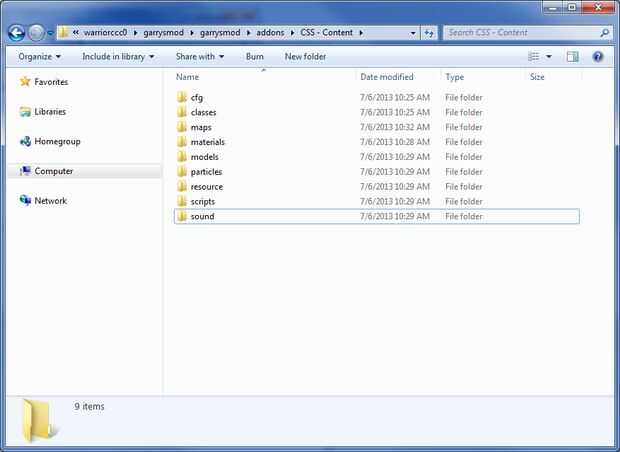Select Computer in navigation pane

(x=53, y=171)
